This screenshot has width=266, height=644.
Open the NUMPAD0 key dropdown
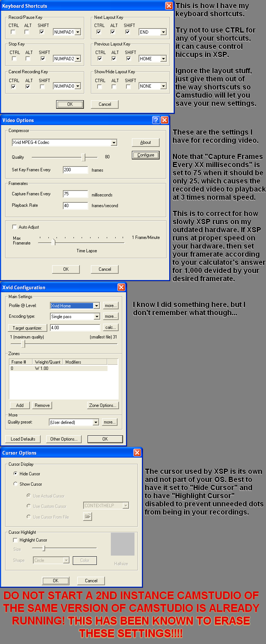(78, 86)
